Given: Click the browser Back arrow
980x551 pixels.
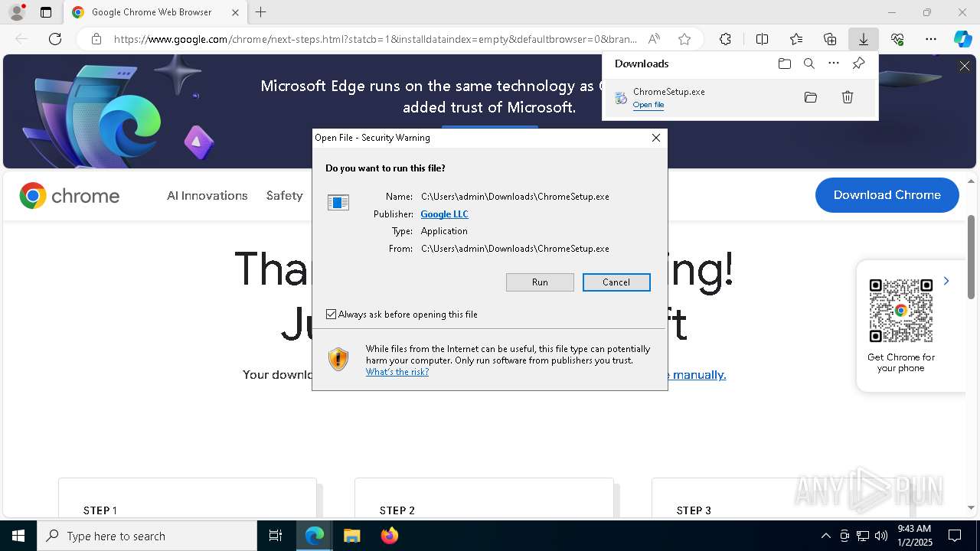Looking at the screenshot, I should point(21,39).
